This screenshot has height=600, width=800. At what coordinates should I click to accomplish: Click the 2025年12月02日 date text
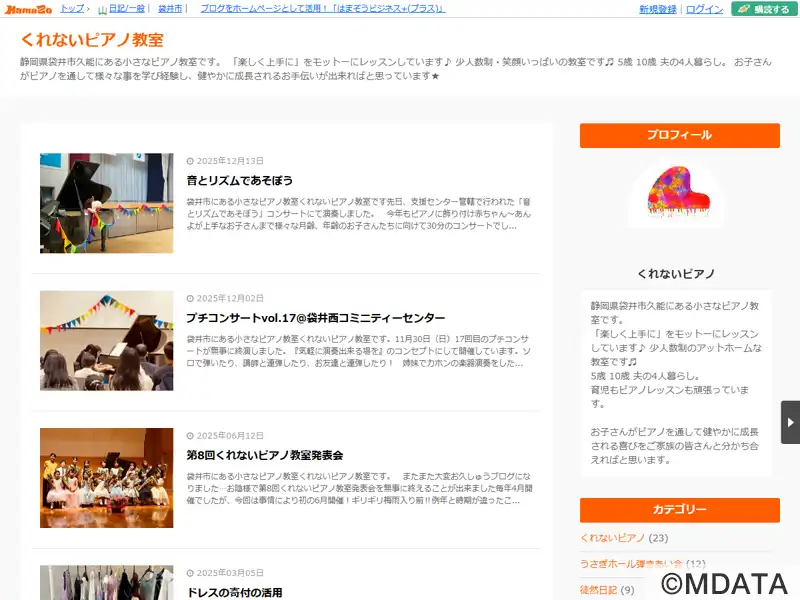click(x=230, y=298)
